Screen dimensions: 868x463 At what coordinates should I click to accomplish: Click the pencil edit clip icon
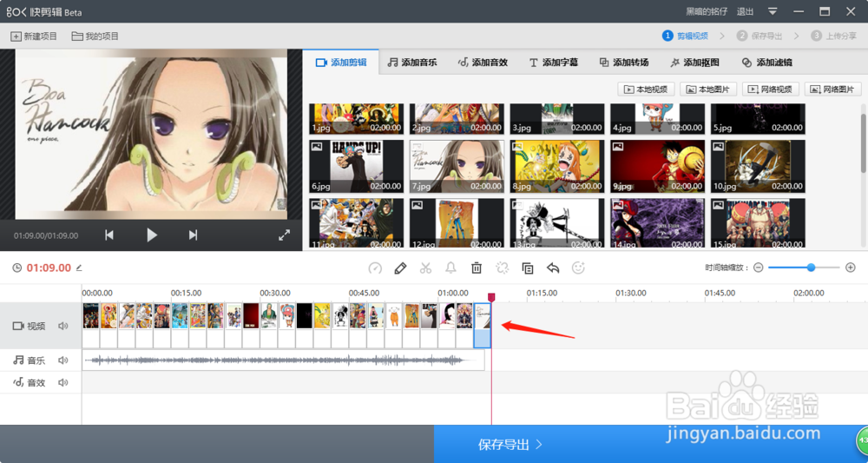pyautogui.click(x=400, y=268)
